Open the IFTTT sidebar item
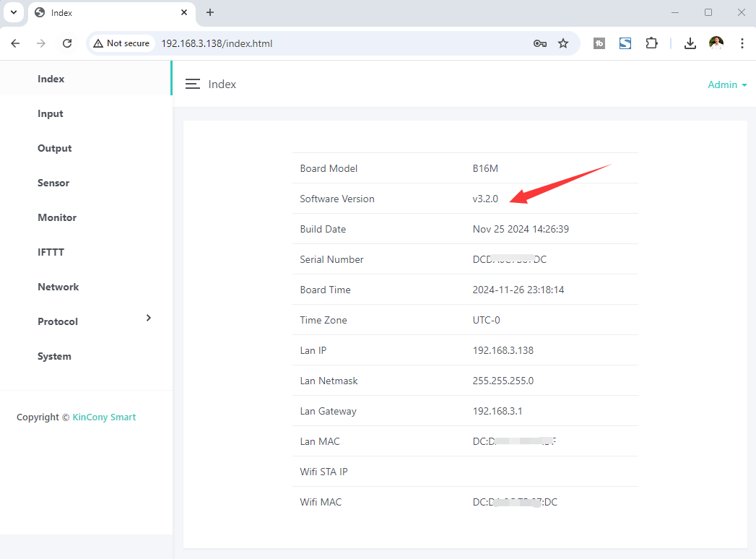The width and height of the screenshot is (756, 559). pos(51,252)
